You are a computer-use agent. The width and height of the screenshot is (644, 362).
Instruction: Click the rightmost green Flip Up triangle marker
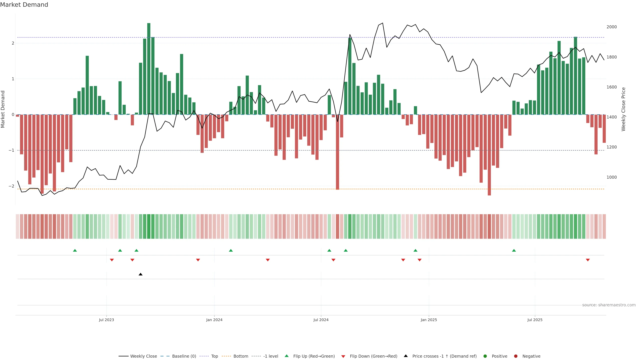point(514,250)
